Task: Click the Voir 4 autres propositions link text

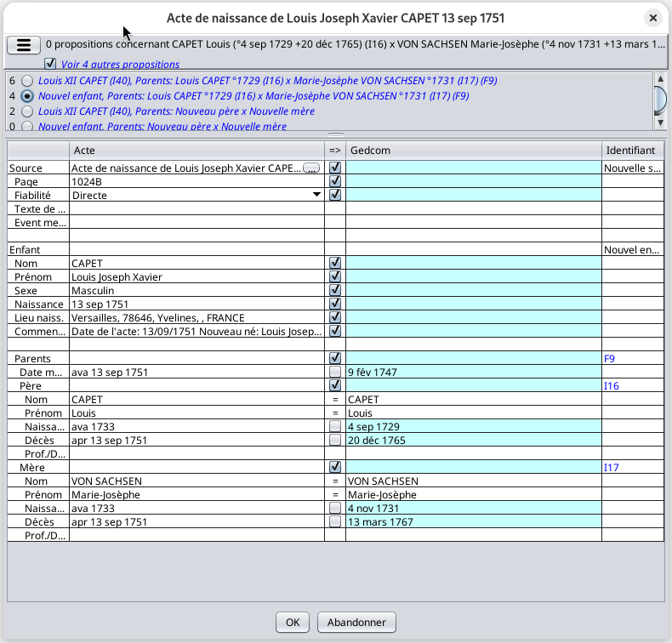Action: (120, 65)
